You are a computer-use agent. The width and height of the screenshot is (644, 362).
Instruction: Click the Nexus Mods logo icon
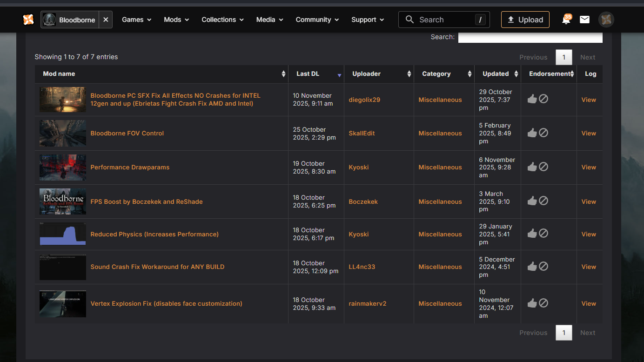click(28, 20)
